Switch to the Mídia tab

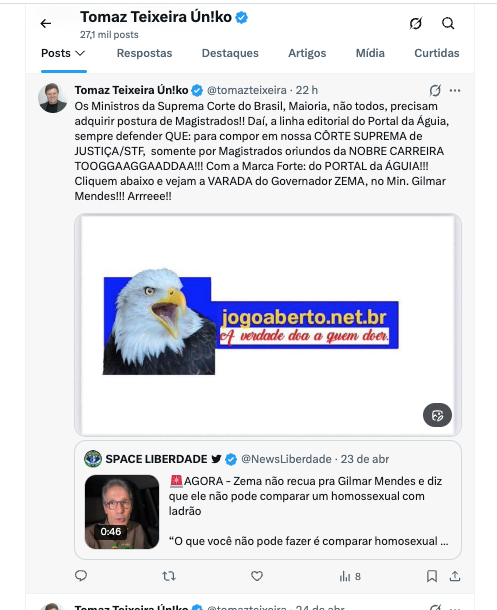click(x=370, y=53)
